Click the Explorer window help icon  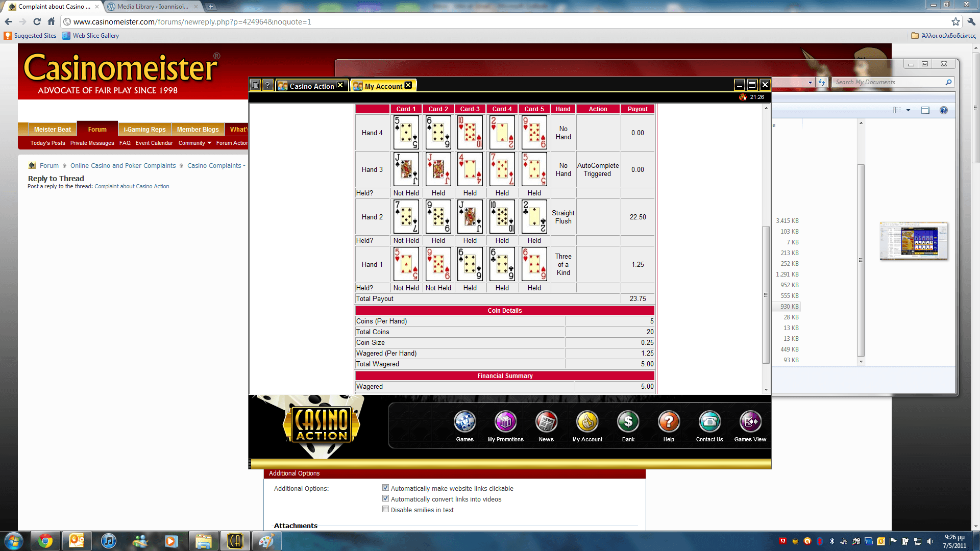tap(944, 110)
